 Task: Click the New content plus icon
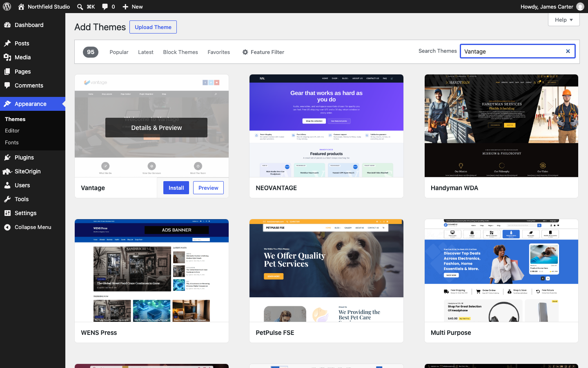point(125,7)
